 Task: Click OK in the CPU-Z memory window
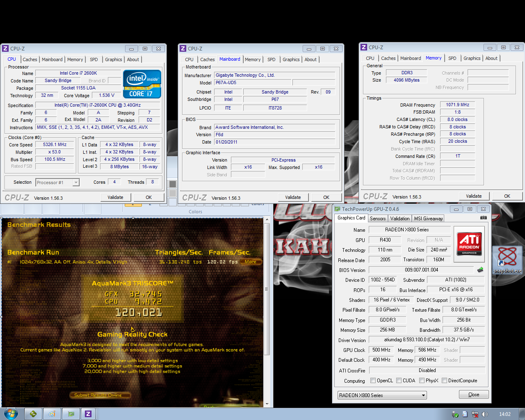507,196
